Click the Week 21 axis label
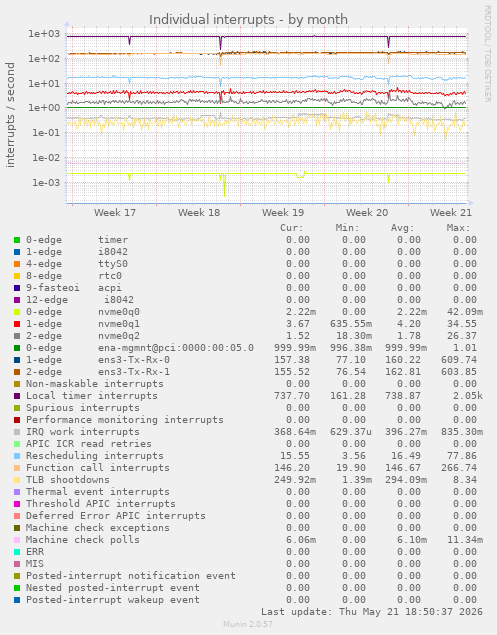497x635 pixels. click(x=450, y=213)
